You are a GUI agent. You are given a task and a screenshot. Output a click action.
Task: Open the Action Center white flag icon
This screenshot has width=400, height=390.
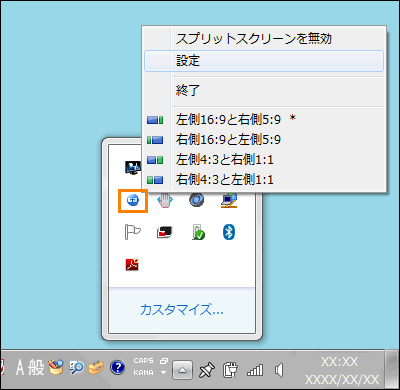click(x=132, y=232)
